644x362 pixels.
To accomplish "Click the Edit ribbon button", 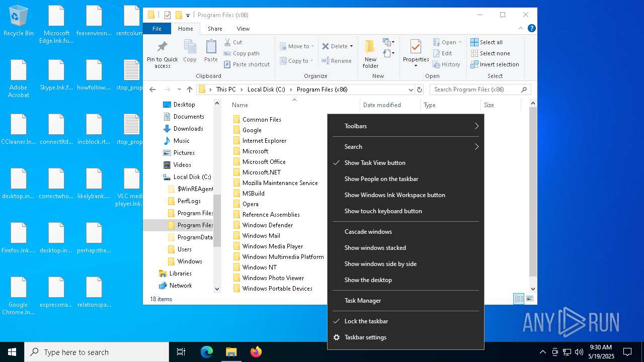I will (442, 53).
